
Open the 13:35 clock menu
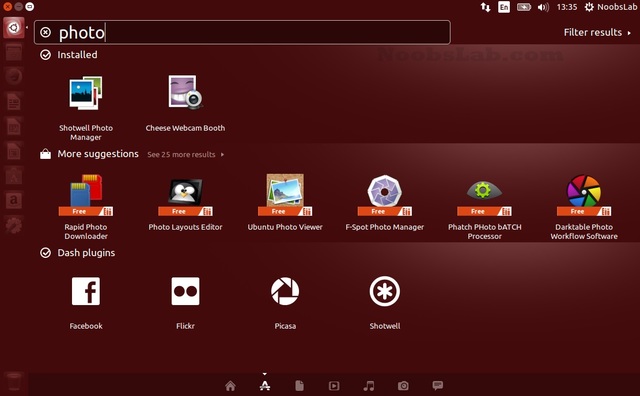click(567, 7)
